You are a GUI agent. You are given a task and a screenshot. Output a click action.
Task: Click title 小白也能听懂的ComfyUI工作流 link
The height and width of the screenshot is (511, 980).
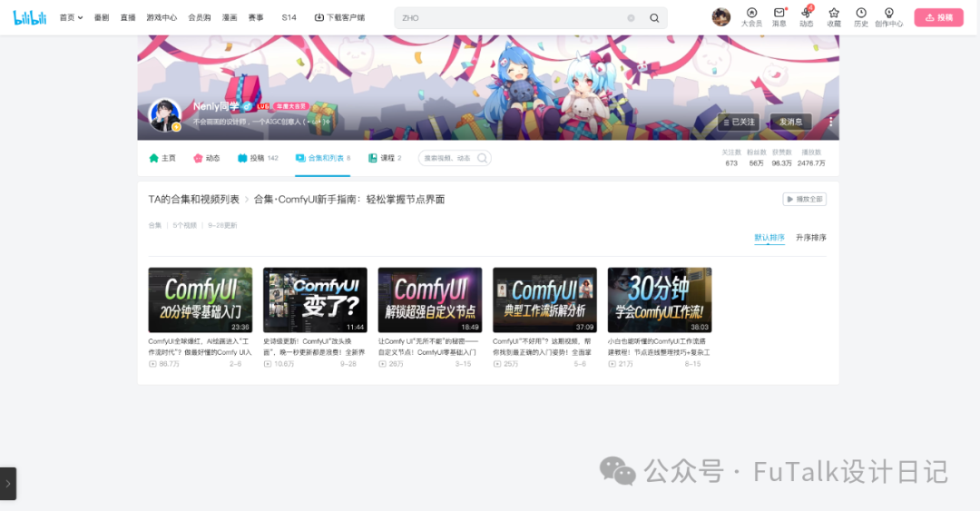(659, 347)
